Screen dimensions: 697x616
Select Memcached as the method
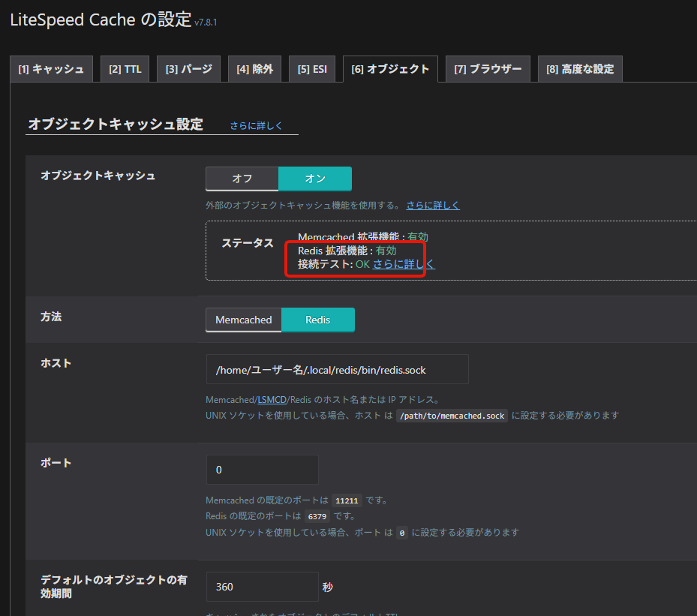tap(244, 320)
